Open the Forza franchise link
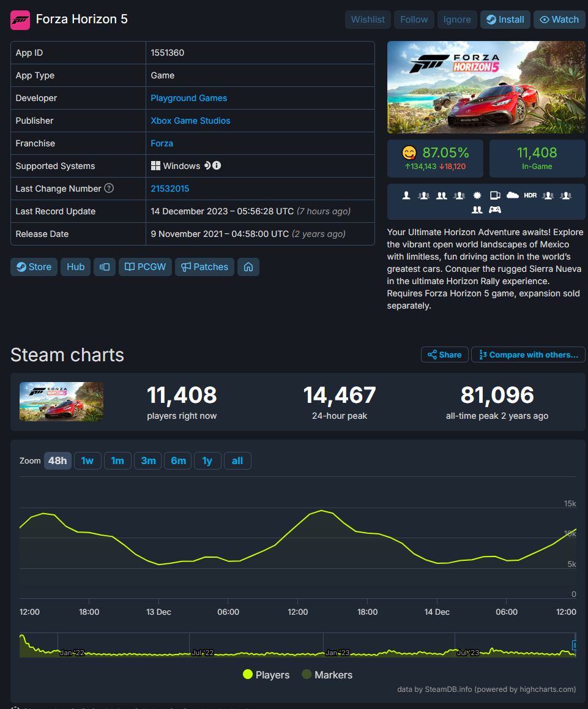The width and height of the screenshot is (588, 709). tap(162, 143)
